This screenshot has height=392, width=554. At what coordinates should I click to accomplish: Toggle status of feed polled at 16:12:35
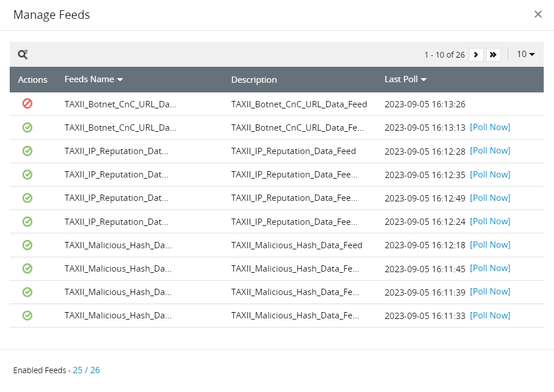(x=27, y=175)
